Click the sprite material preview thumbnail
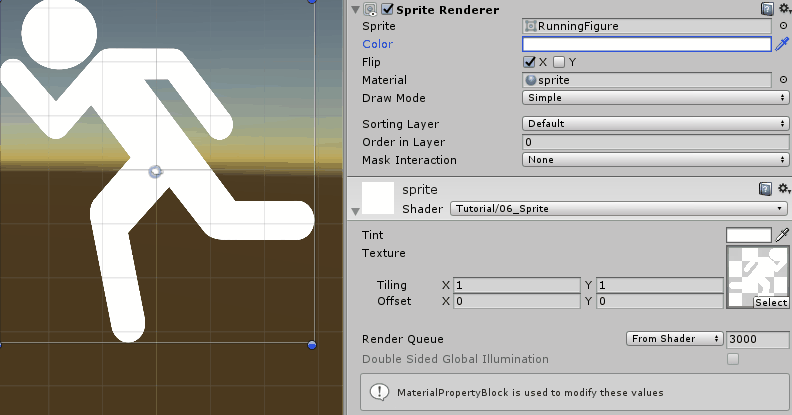Viewport: 792px width, 415px height. coord(378,198)
